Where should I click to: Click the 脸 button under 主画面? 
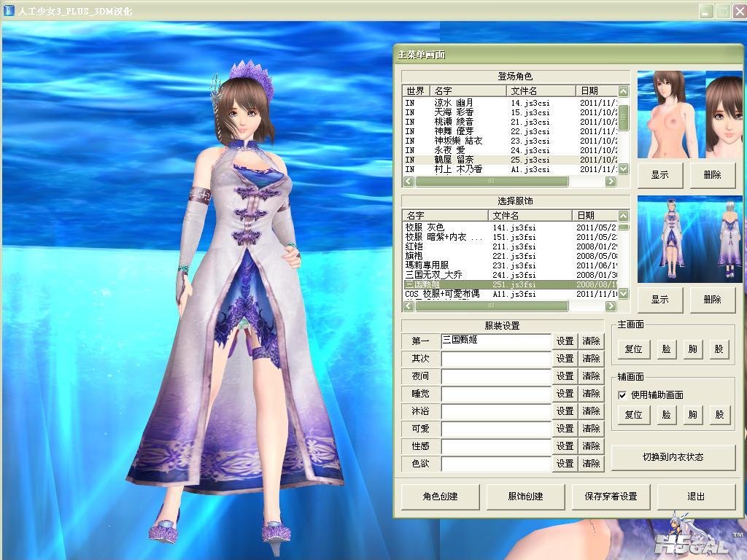pos(666,349)
